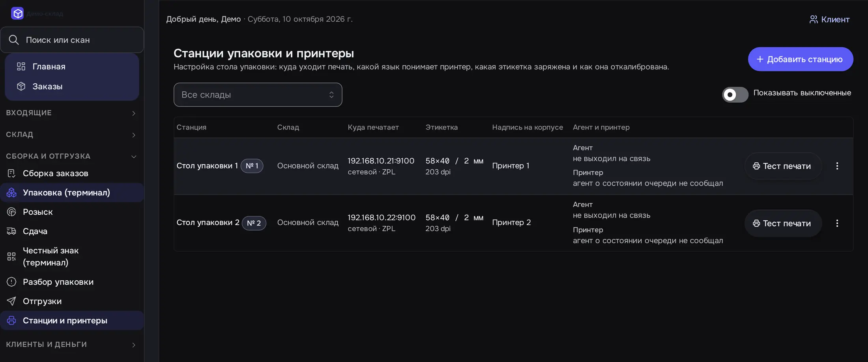This screenshot has width=868, height=362.
Task: Click the Розыск radar icon
Action: [11, 212]
